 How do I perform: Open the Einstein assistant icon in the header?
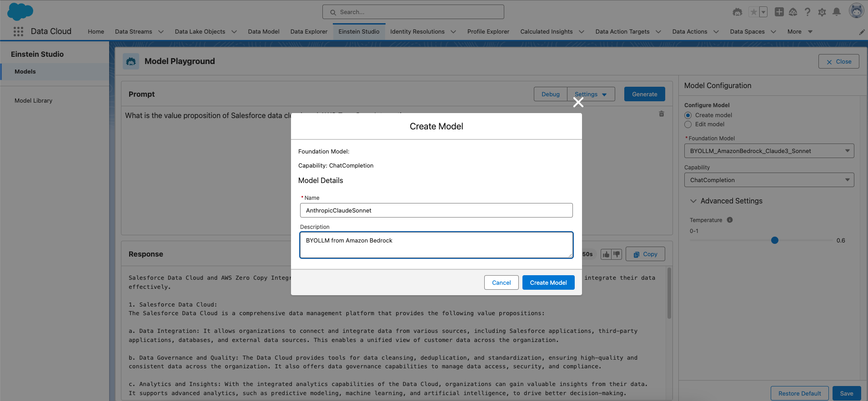(738, 12)
